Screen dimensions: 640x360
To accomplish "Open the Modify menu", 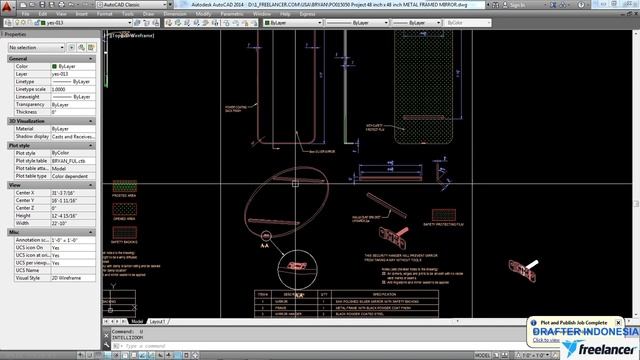I will (x=203, y=14).
